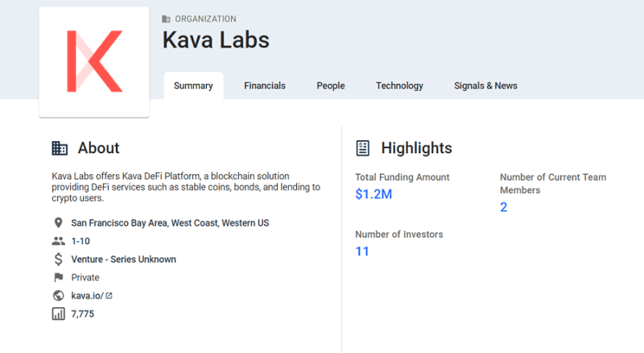Click the Number of Investors label
This screenshot has height=353, width=644.
(x=399, y=234)
